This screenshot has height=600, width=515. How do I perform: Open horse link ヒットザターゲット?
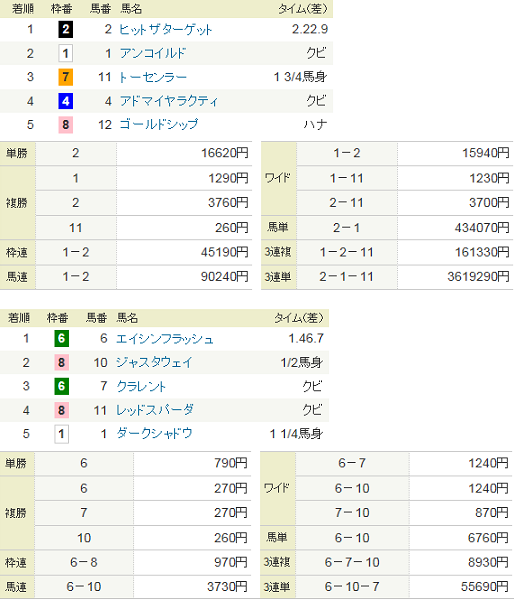coord(165,29)
